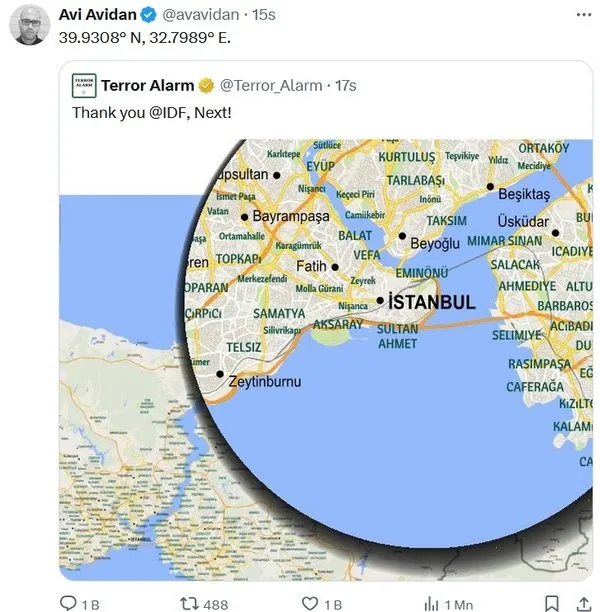The width and height of the screenshot is (600, 612).
Task: Open view analytics bar chart icon
Action: [431, 603]
